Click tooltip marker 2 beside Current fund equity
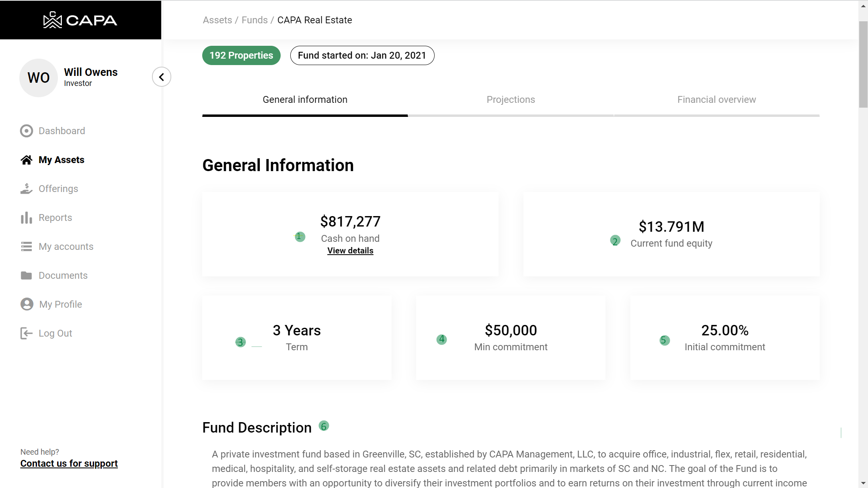 click(x=615, y=241)
